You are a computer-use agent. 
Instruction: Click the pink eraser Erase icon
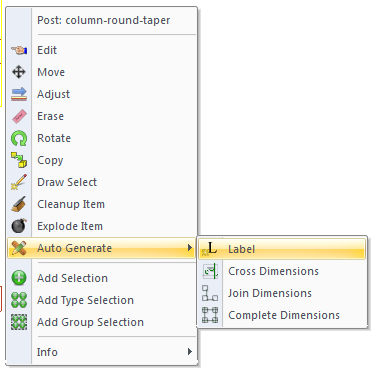coord(19,116)
